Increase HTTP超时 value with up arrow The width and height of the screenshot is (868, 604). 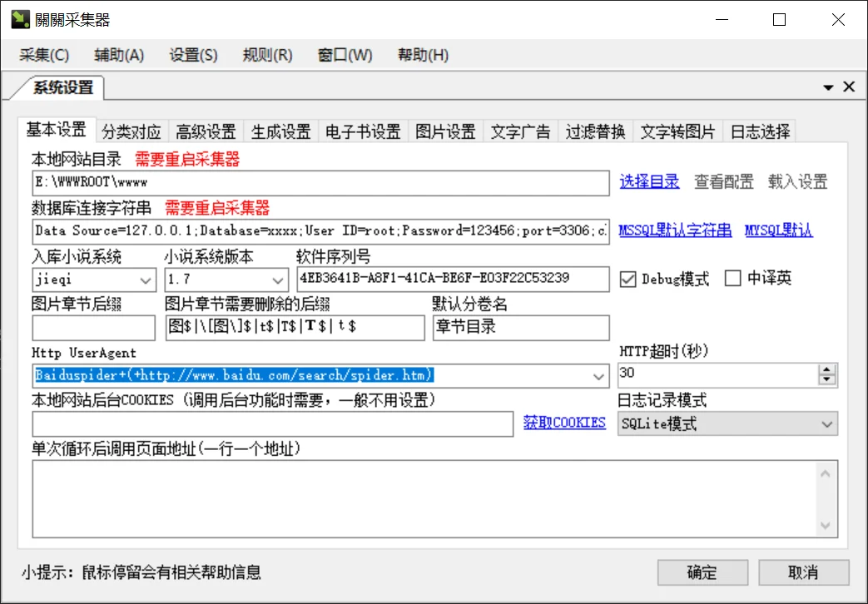point(826,370)
